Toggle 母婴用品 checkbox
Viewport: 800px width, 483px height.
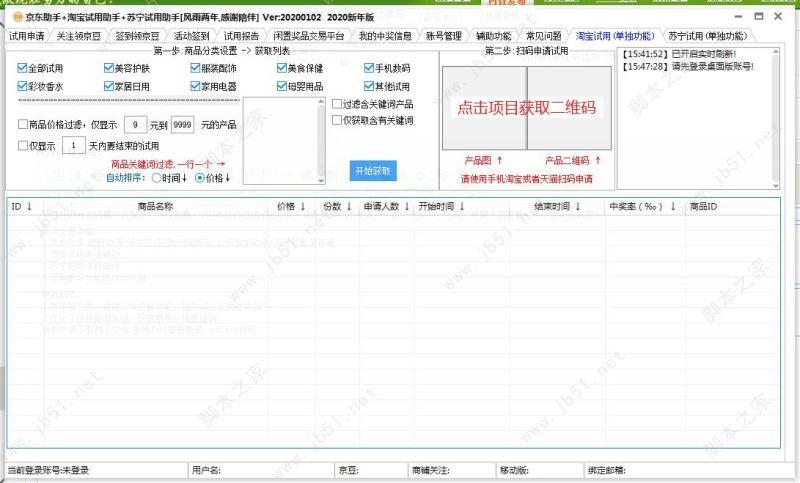pos(282,86)
